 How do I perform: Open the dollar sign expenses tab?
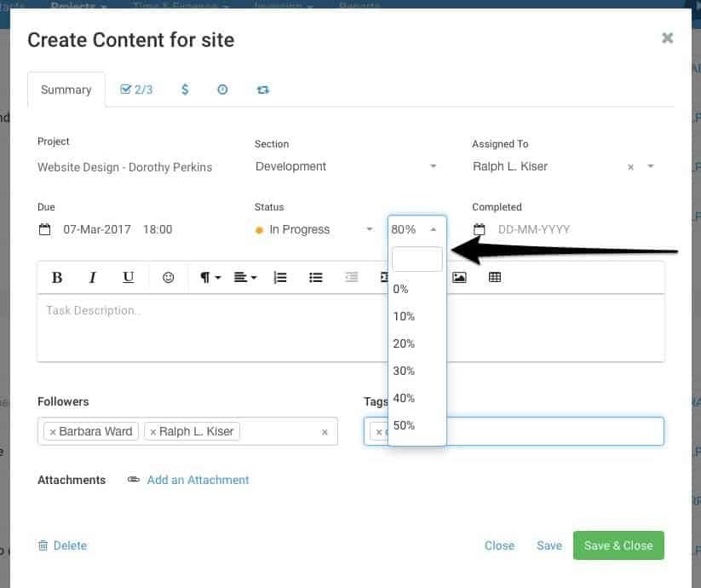point(185,89)
